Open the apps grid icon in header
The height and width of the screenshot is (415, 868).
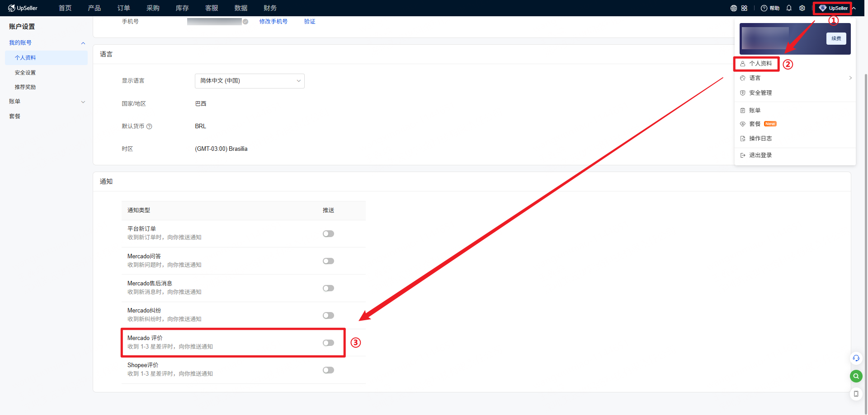pyautogui.click(x=744, y=8)
